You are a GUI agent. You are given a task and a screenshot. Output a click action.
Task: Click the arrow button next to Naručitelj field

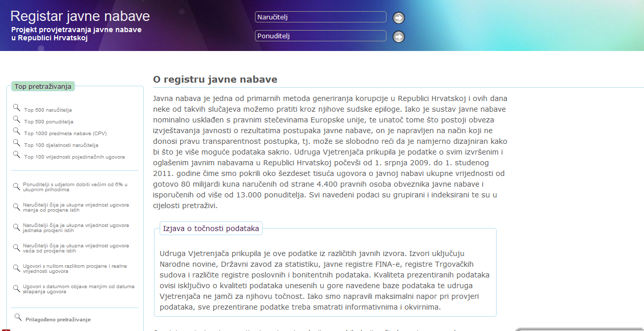[x=399, y=18]
